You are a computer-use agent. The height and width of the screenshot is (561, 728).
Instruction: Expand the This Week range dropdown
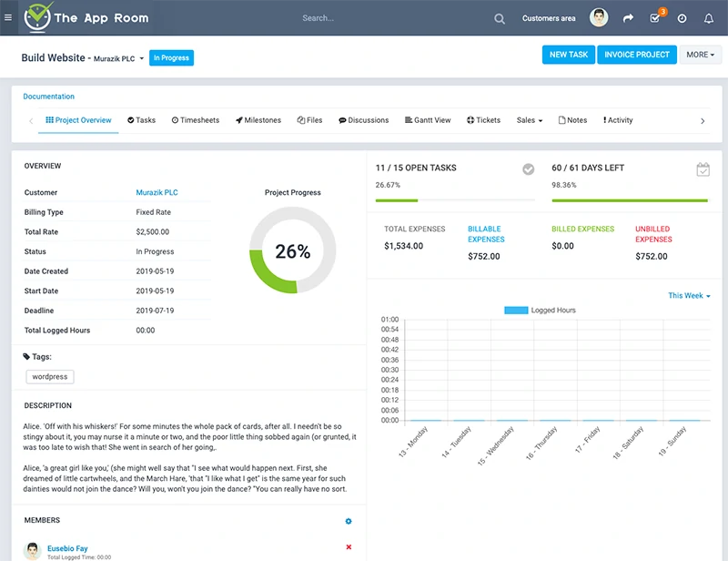(689, 296)
